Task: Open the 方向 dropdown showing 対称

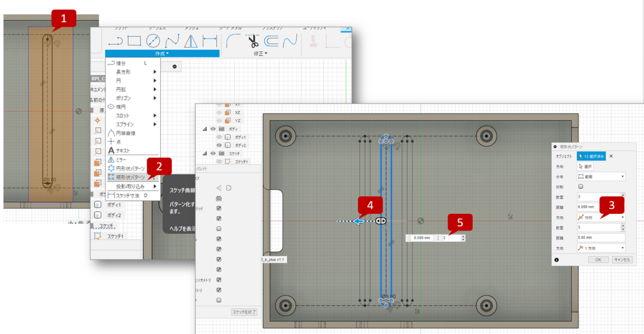Action: click(x=601, y=217)
